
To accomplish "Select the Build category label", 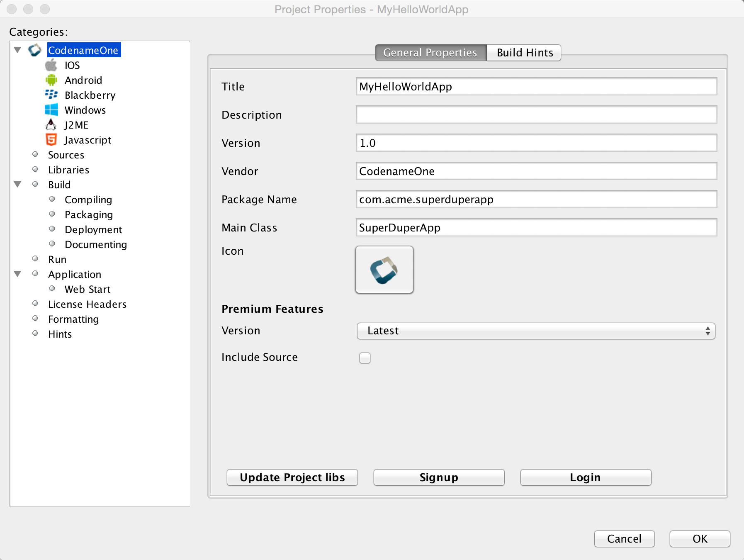I will pos(59,185).
